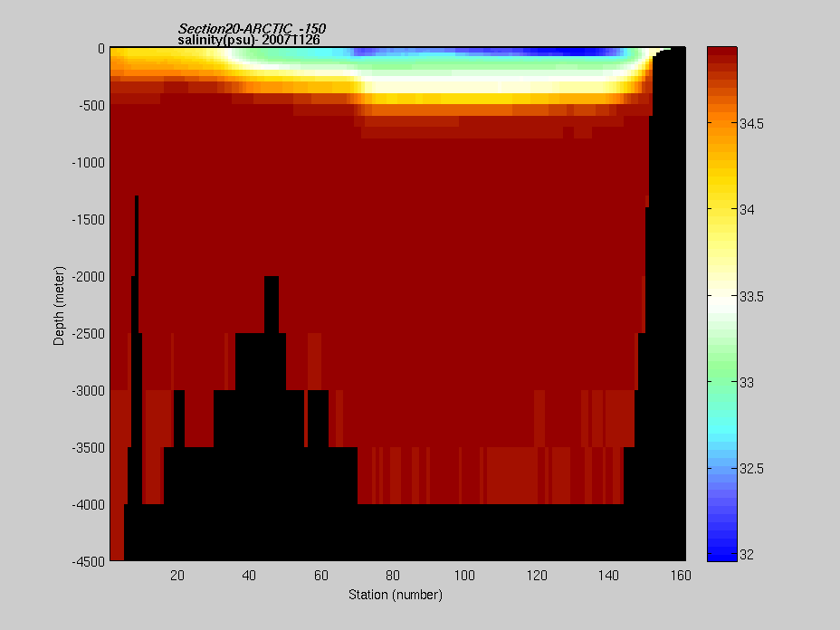Image resolution: width=840 pixels, height=630 pixels.
Task: Click the depth tick label '-3000'
Action: click(89, 391)
